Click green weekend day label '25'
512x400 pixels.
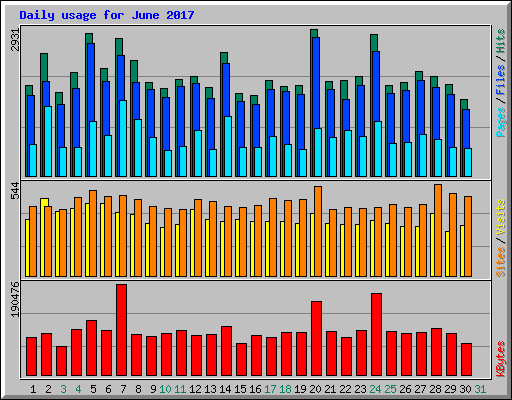[x=390, y=389]
